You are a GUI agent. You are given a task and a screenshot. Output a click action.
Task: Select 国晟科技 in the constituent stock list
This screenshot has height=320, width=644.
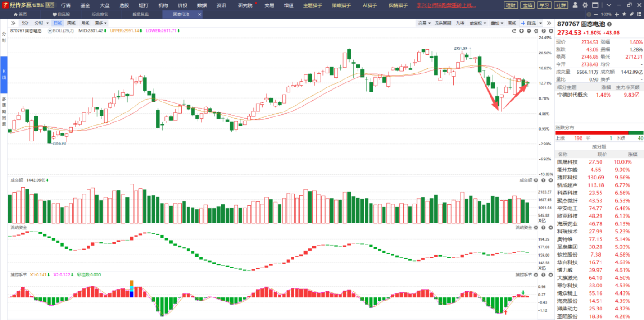point(567,162)
